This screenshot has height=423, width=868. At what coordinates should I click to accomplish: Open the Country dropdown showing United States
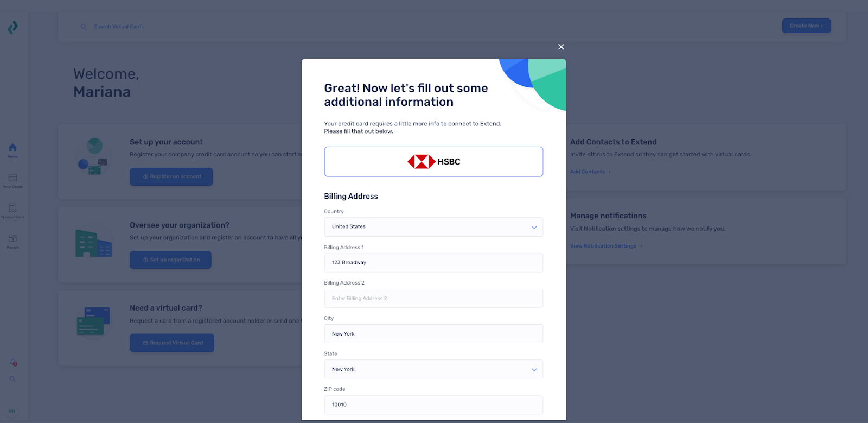coord(433,227)
